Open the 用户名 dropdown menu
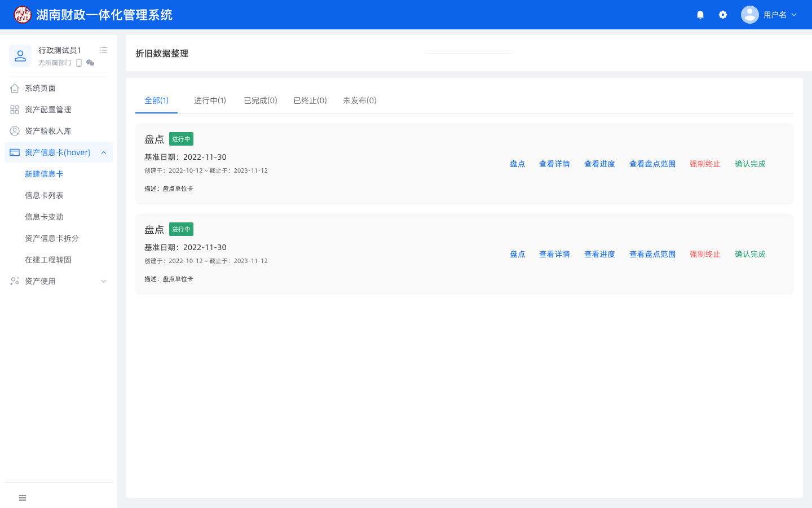Viewport: 812px width, 508px height. tap(780, 15)
